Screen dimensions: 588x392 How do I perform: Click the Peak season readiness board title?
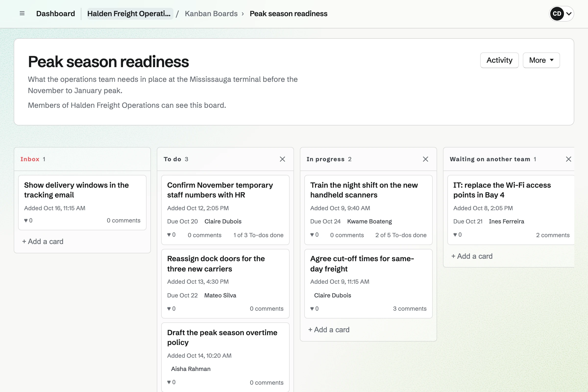coord(108,62)
